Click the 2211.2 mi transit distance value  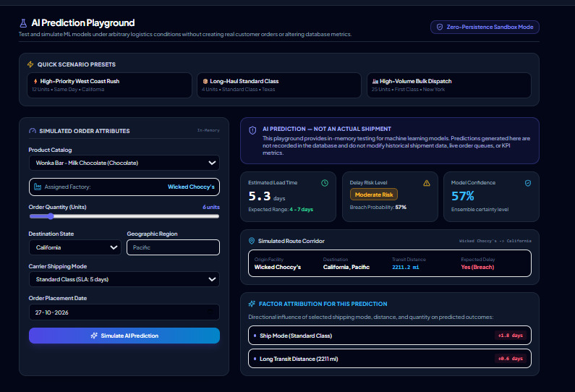[406, 267]
